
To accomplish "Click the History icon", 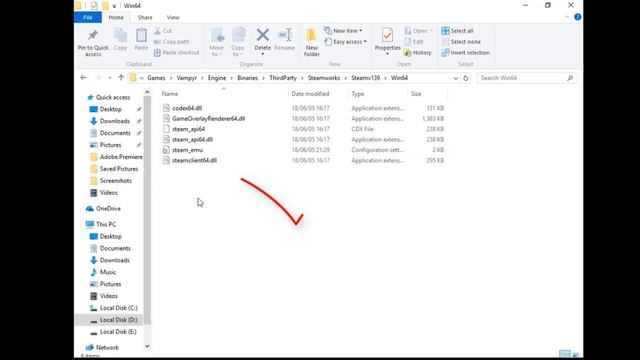I will pos(407,53).
